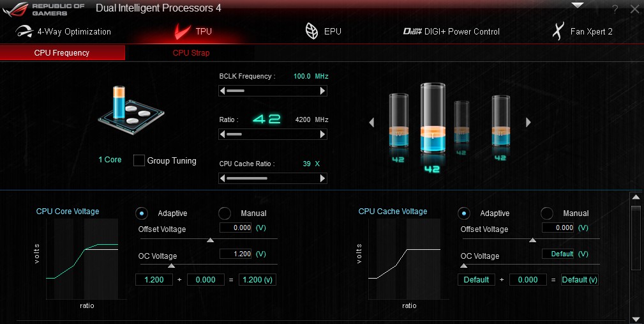
Task: Click the BCLK Frequency slider track
Action: [x=273, y=91]
